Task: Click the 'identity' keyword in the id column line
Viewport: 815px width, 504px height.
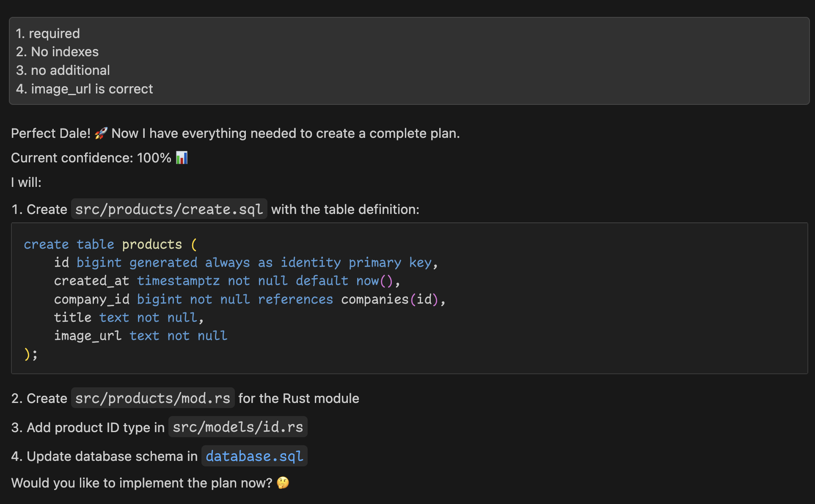Action: (311, 263)
